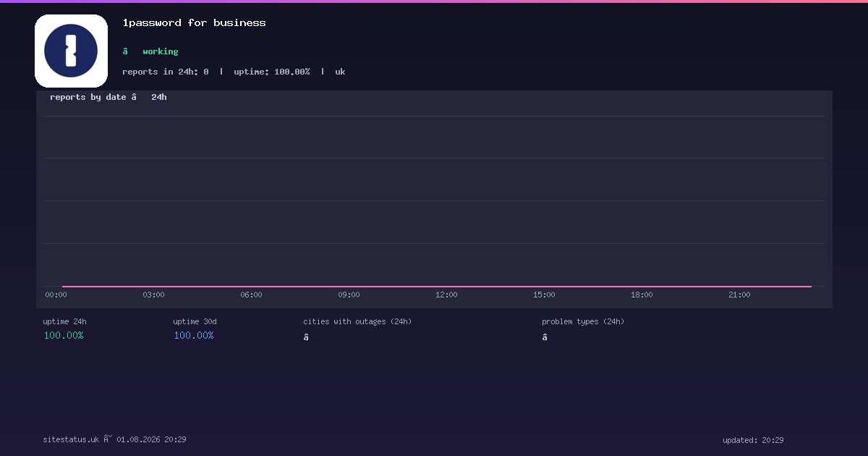
Task: Click the 'updated: 20:29' timestamp
Action: tap(753, 440)
